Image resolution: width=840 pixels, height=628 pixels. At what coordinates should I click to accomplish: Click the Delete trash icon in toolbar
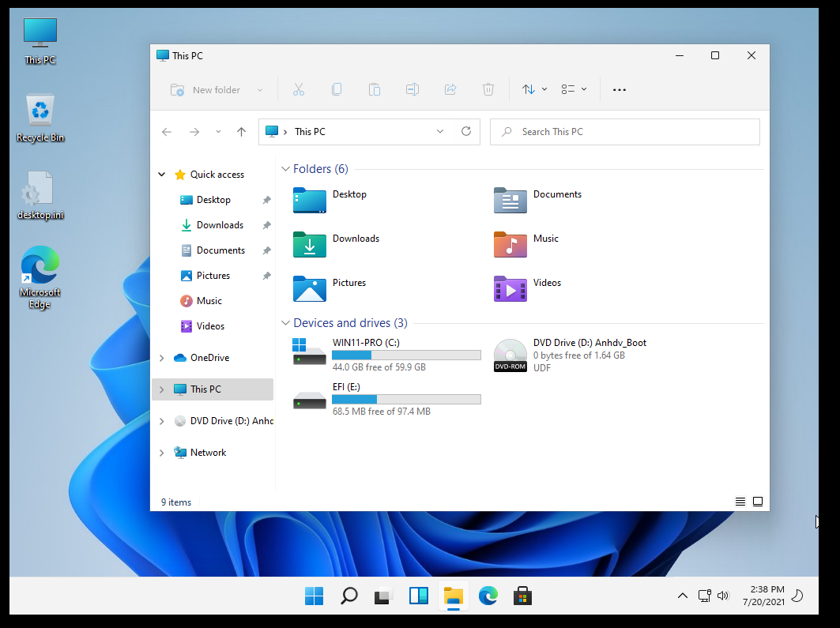(x=488, y=89)
